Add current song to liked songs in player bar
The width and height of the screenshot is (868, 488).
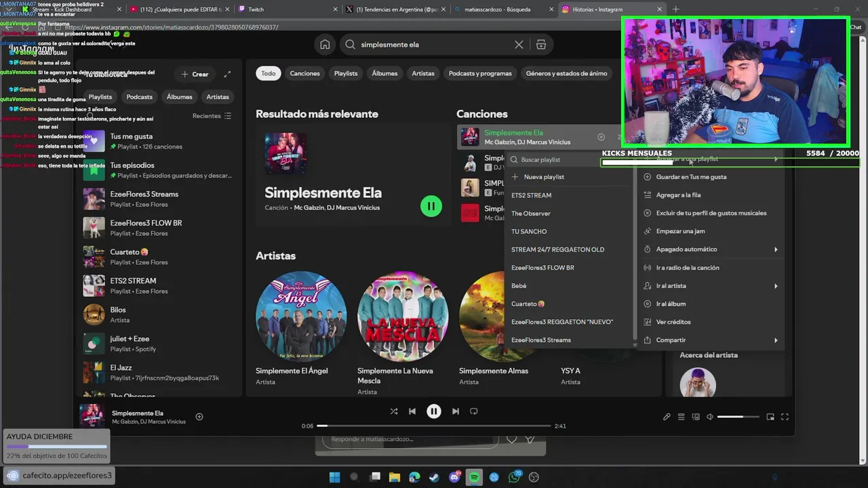[199, 417]
